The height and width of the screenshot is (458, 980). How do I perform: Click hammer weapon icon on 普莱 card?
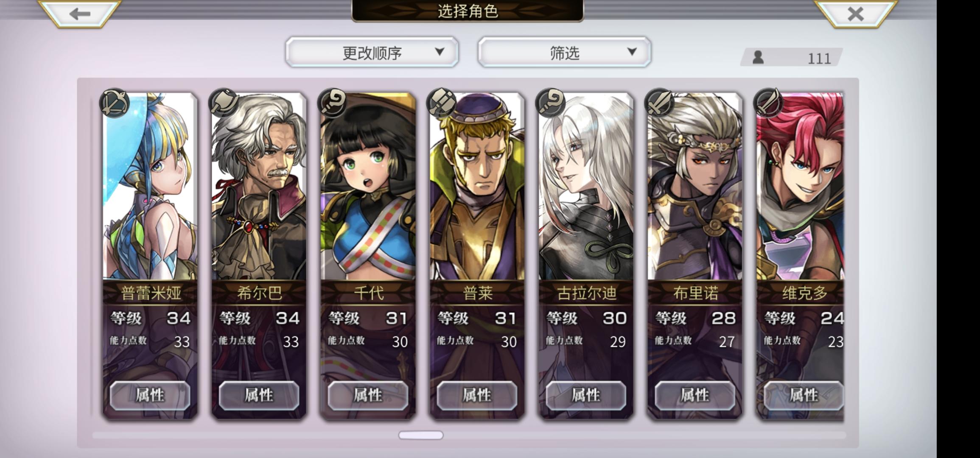pyautogui.click(x=441, y=103)
